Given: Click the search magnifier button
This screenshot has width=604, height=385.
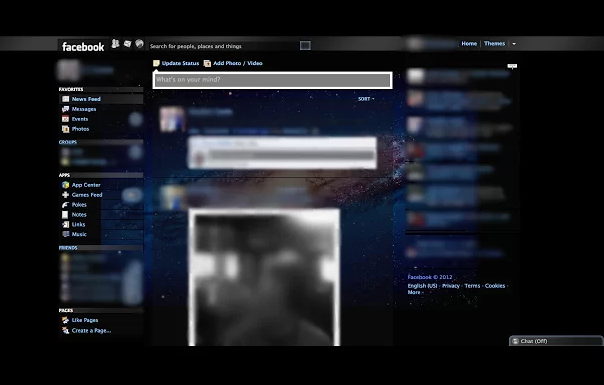Looking at the screenshot, I should (x=305, y=45).
